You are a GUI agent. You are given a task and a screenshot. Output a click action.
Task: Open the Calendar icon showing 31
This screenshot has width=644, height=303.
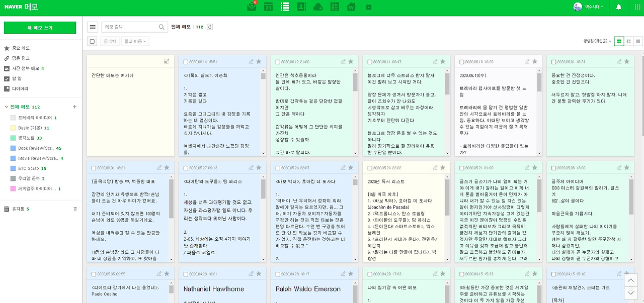pos(269,7)
